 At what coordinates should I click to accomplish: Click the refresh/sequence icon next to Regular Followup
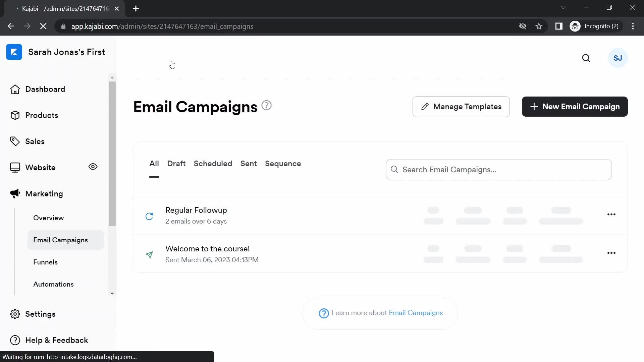tap(150, 216)
